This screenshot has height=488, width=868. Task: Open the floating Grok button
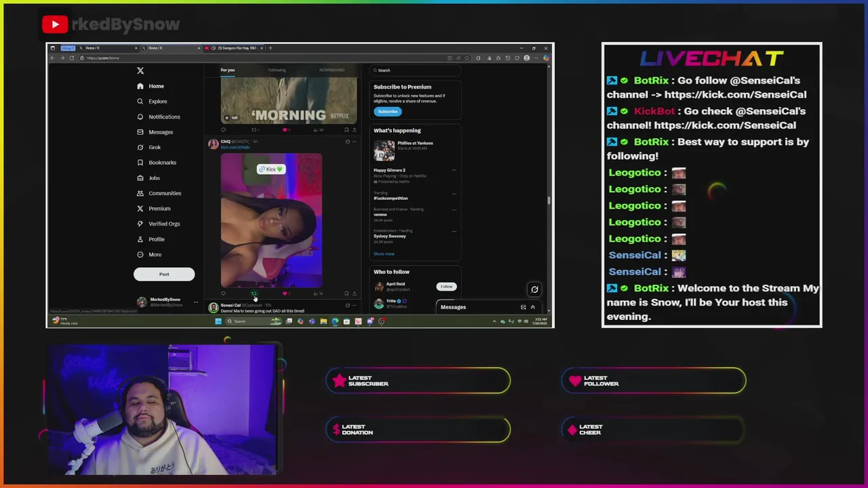pos(534,289)
